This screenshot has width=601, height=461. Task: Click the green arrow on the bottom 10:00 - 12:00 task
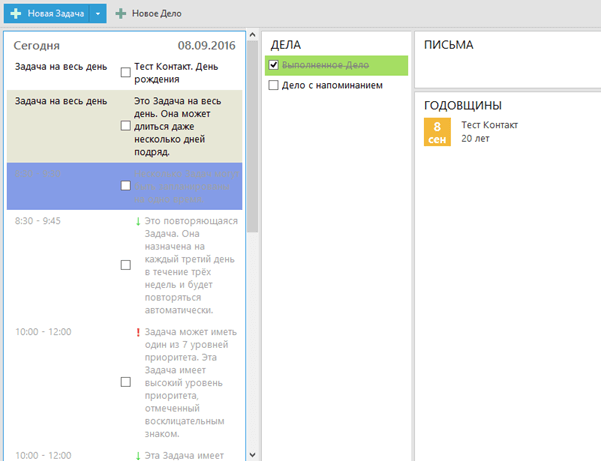(x=138, y=456)
